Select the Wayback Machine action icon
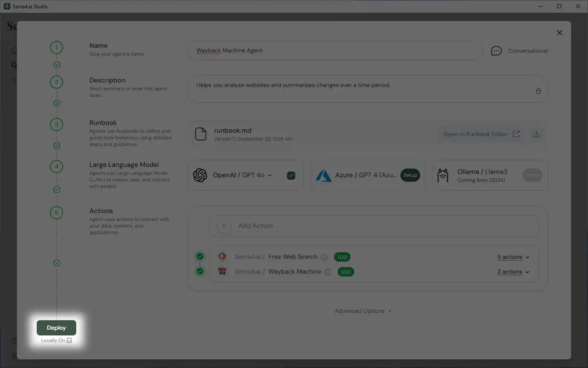Viewport: 588px width, 368px height. click(x=223, y=272)
